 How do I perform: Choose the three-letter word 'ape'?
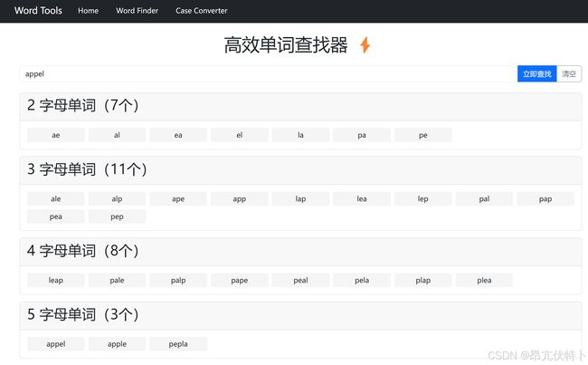[178, 198]
